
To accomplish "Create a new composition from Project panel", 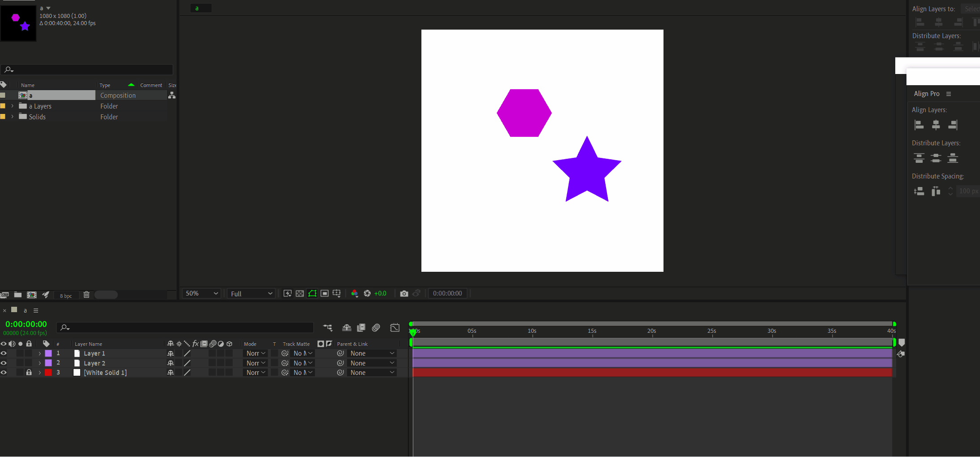I will pos(32,295).
